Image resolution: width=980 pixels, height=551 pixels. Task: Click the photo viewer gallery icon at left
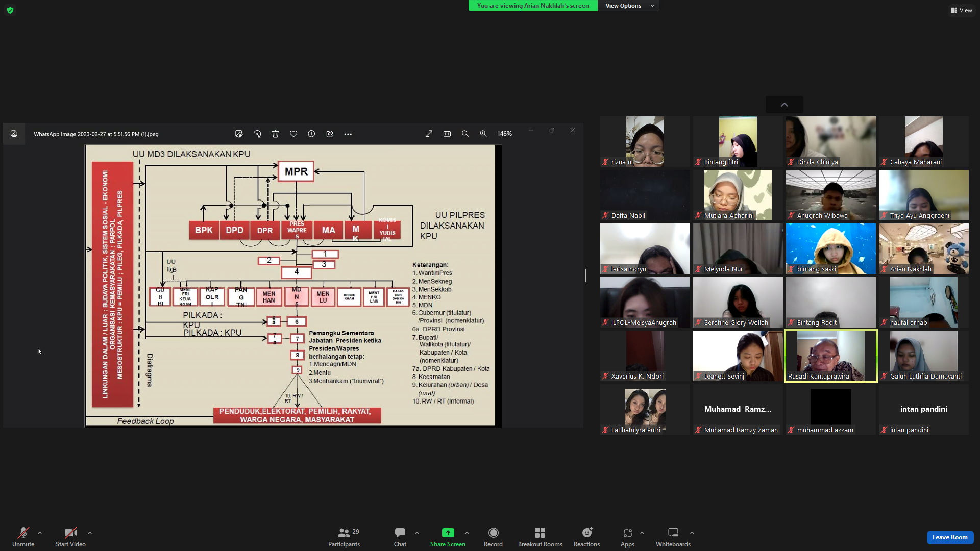14,134
